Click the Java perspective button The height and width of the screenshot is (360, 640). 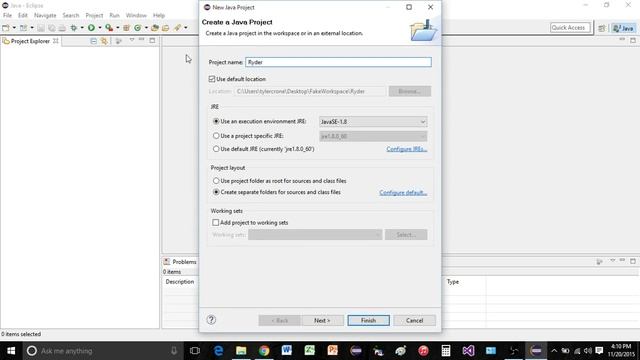point(623,28)
